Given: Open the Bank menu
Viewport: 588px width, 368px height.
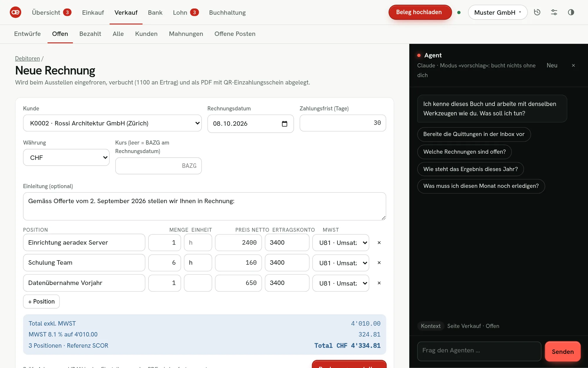Looking at the screenshot, I should pos(155,12).
